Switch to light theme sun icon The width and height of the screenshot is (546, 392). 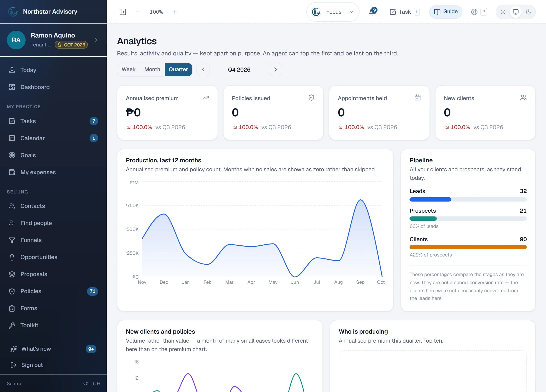[503, 12]
